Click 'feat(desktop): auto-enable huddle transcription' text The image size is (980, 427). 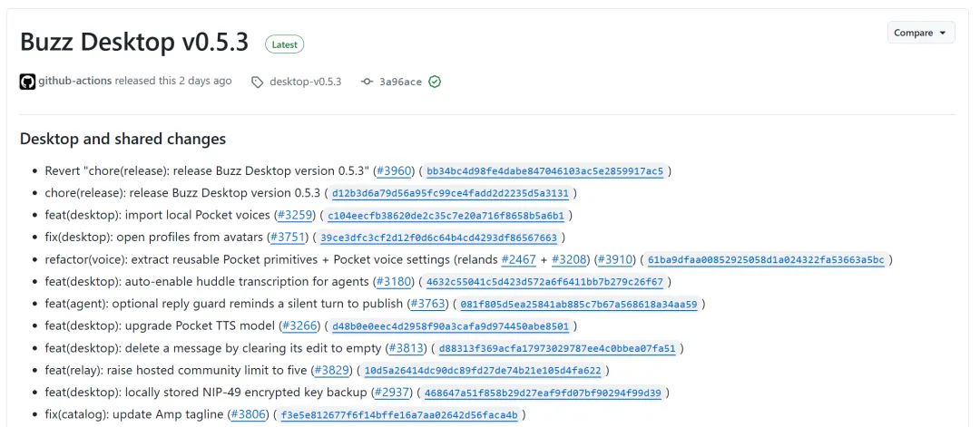tap(208, 282)
